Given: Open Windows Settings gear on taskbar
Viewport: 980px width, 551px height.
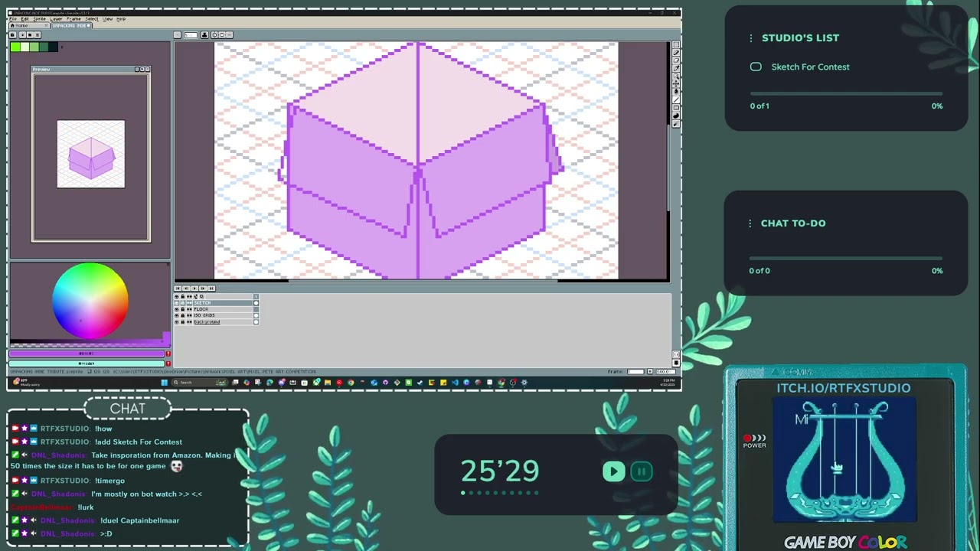Looking at the screenshot, I should click(524, 382).
